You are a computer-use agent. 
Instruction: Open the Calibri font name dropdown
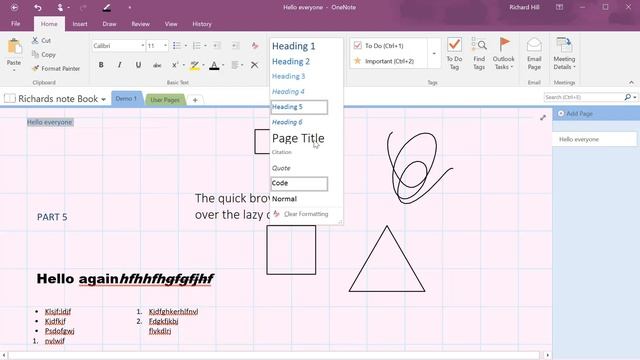pos(143,45)
